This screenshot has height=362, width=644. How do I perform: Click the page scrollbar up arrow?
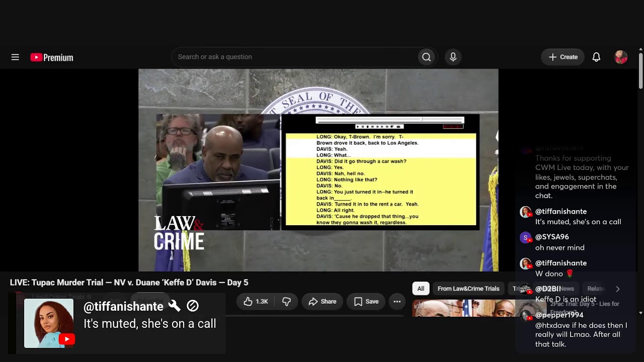[x=640, y=50]
